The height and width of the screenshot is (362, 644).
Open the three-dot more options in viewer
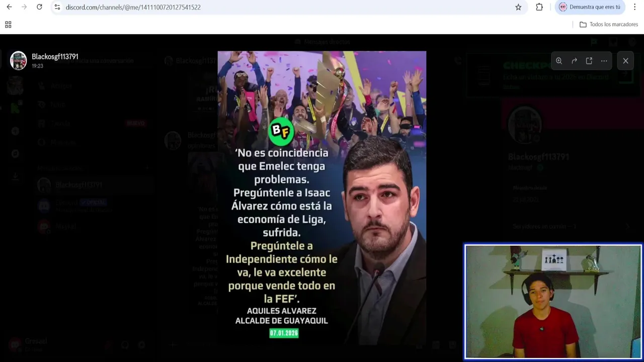604,61
